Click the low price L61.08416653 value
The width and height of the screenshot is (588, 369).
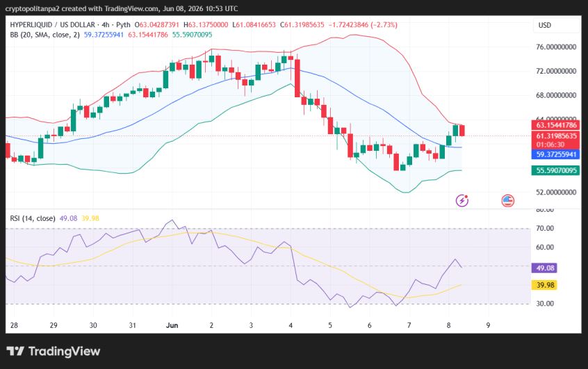tap(254, 25)
